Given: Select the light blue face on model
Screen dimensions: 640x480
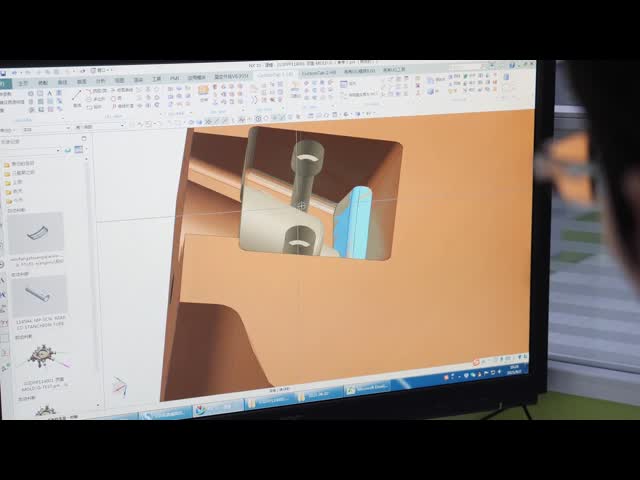Looking at the screenshot, I should pos(353,222).
